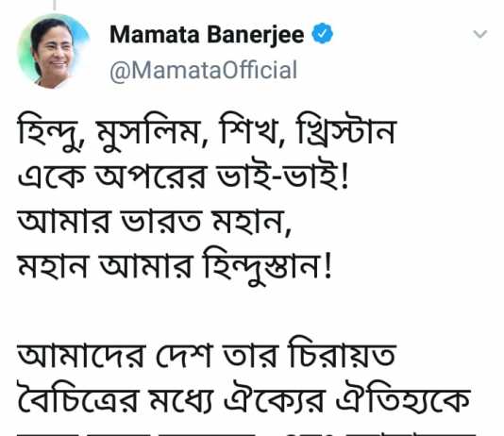This screenshot has height=436, width=504.
Task: Click the line একে অপরের ভাই-ভাই!
Action: 183,176
